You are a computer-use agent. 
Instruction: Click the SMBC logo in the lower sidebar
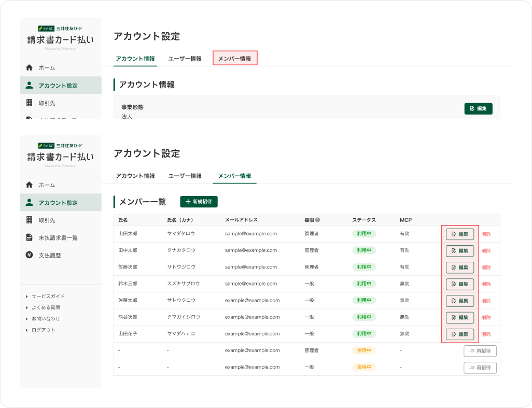click(46, 146)
